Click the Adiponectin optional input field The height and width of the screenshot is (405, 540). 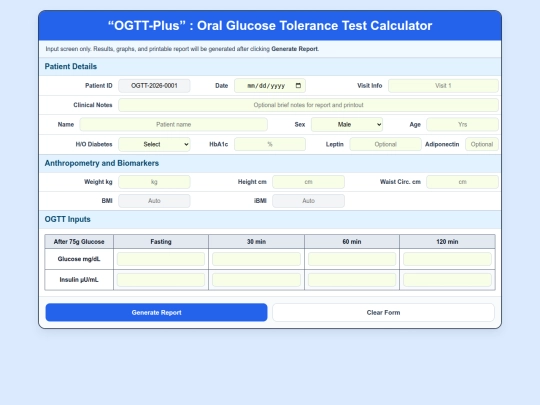482,144
